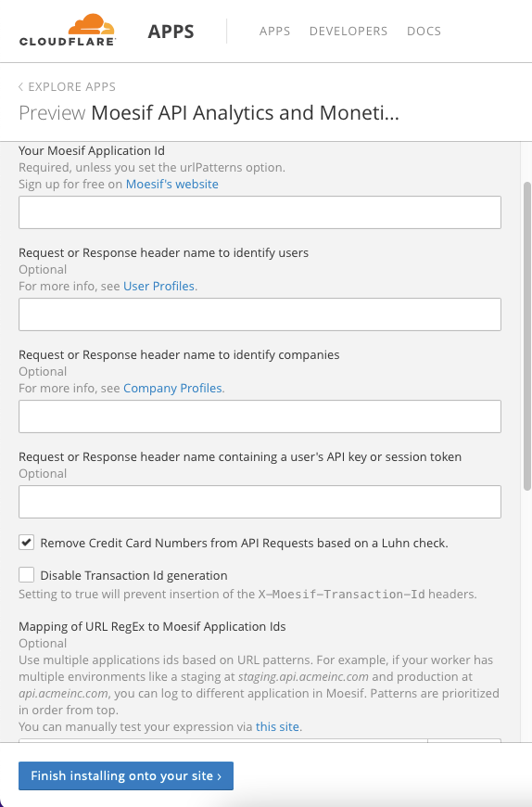Open the DOCS navigation item
Viewport: 532px width, 807px height.
click(424, 31)
